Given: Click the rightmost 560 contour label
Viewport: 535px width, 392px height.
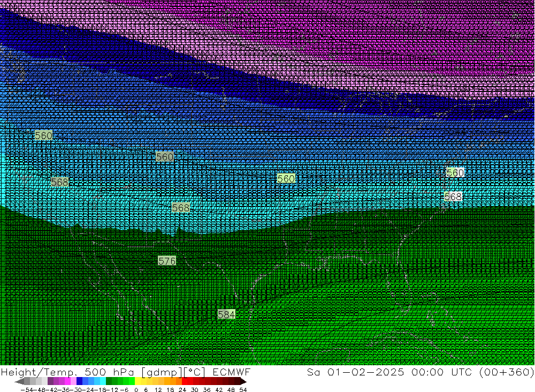Looking at the screenshot, I should click(x=455, y=173).
